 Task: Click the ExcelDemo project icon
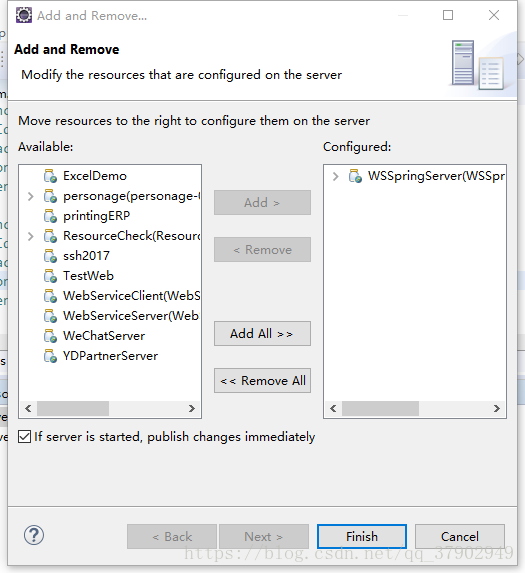[50, 176]
